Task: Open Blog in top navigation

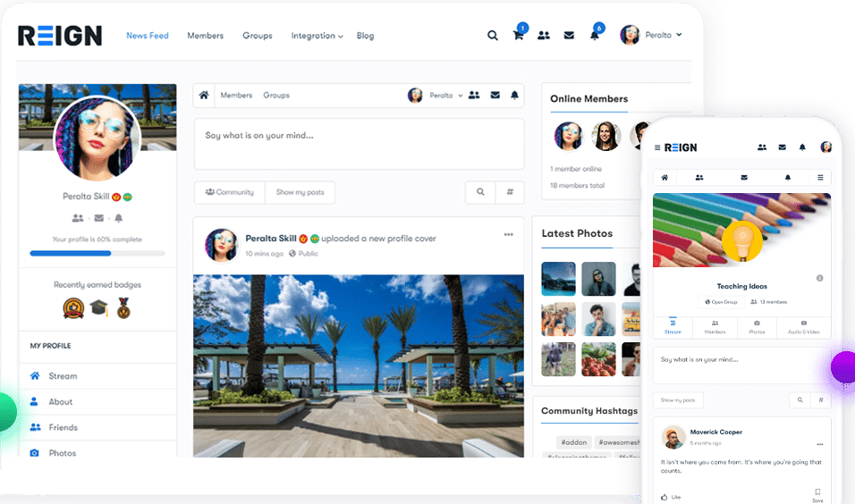Action: (x=365, y=36)
